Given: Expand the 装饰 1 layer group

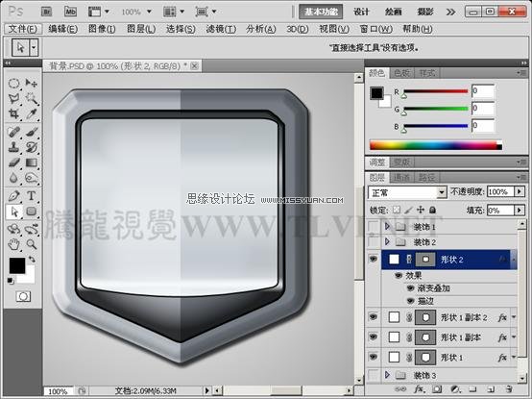Looking at the screenshot, I should coord(387,226).
